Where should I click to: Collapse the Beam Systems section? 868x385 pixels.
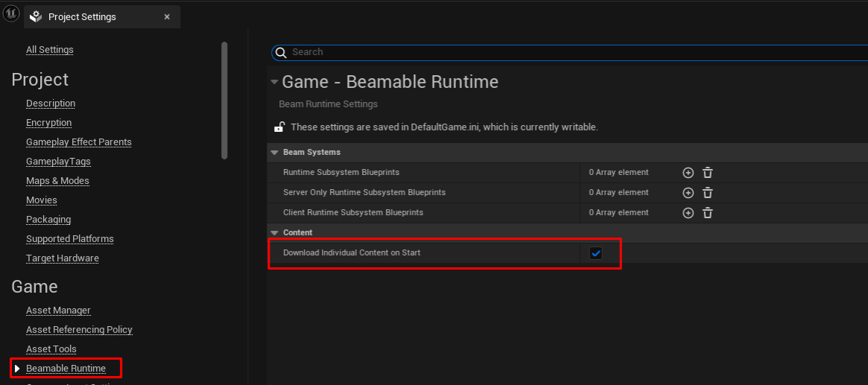275,153
